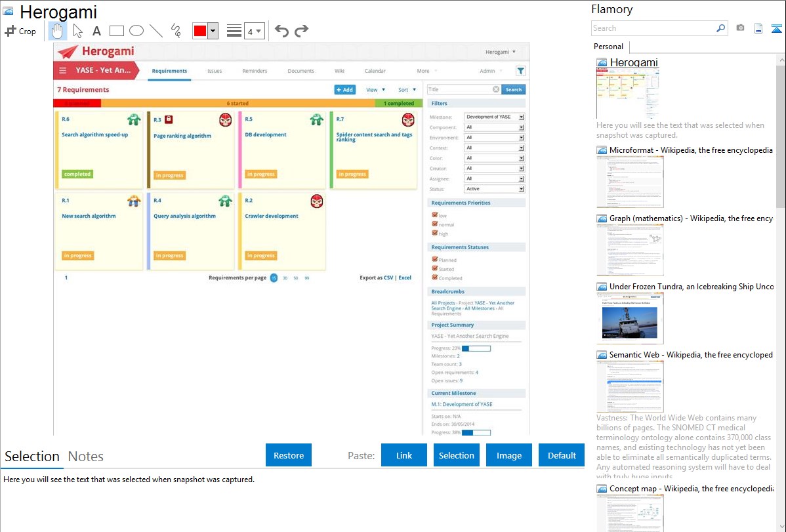Click the lock icon on R.3 card
Viewport: 786px width, 532px height.
pos(169,119)
